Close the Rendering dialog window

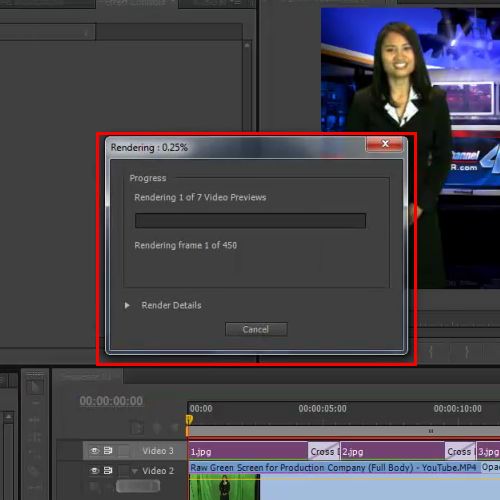[x=385, y=144]
